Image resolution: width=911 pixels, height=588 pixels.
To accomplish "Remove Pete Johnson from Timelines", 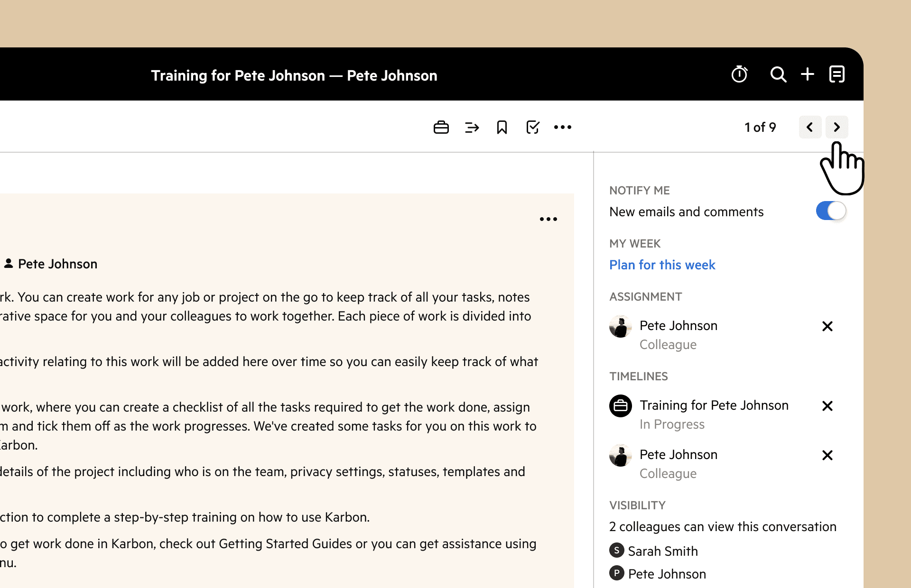I will [x=827, y=455].
